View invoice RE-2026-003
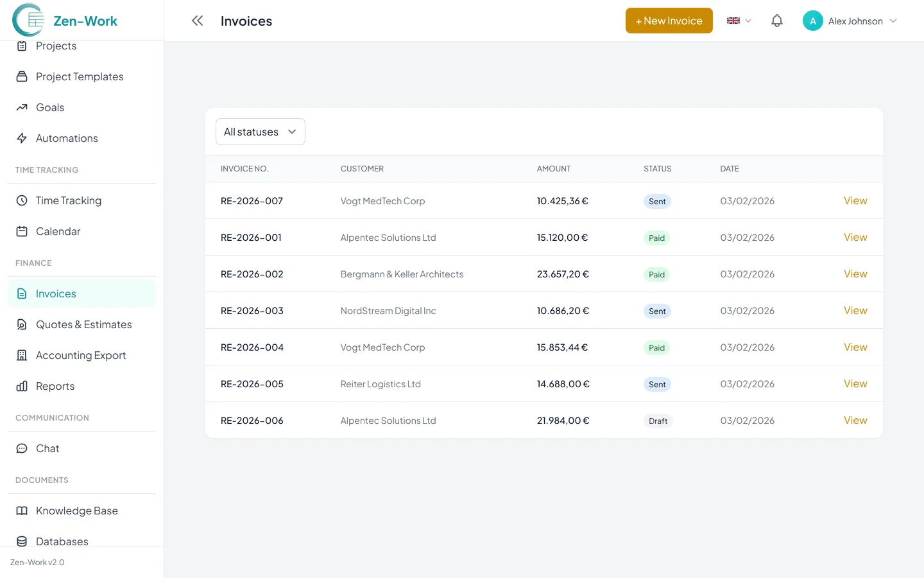The image size is (924, 578). [855, 310]
